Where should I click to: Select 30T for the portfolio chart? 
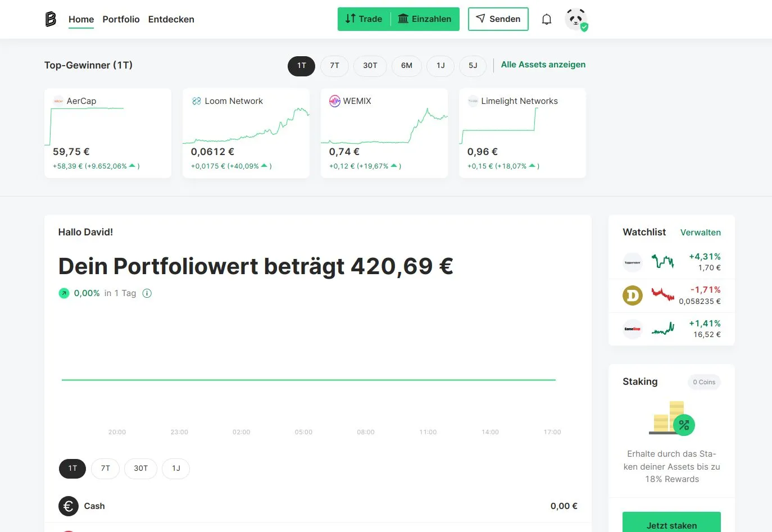point(140,468)
